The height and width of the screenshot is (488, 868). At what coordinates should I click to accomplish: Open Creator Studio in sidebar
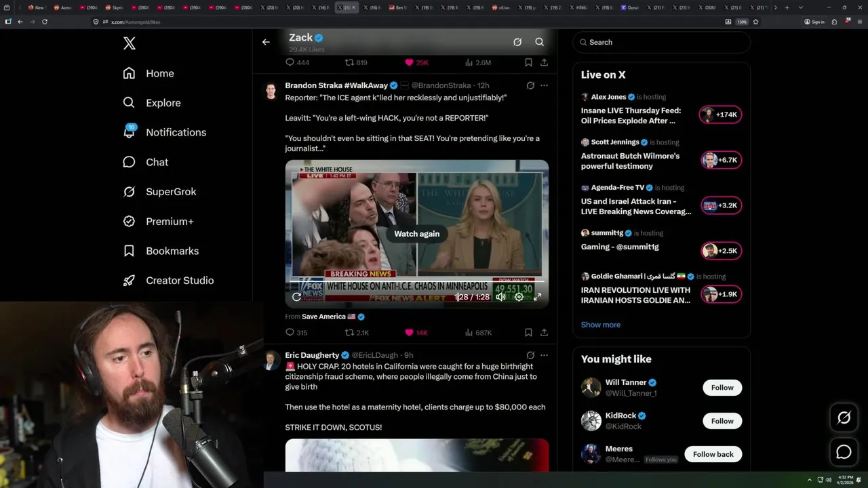(x=168, y=281)
